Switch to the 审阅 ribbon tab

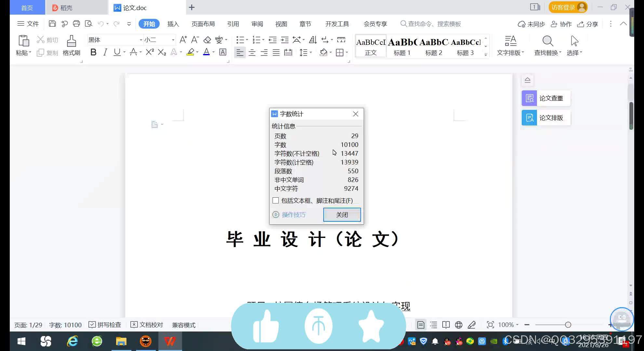point(257,24)
